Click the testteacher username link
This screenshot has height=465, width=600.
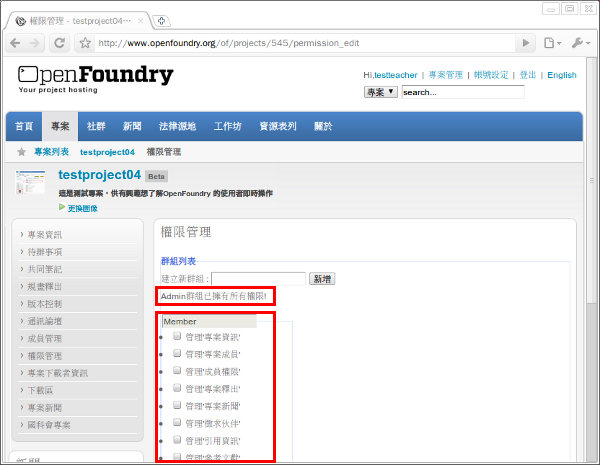click(396, 75)
